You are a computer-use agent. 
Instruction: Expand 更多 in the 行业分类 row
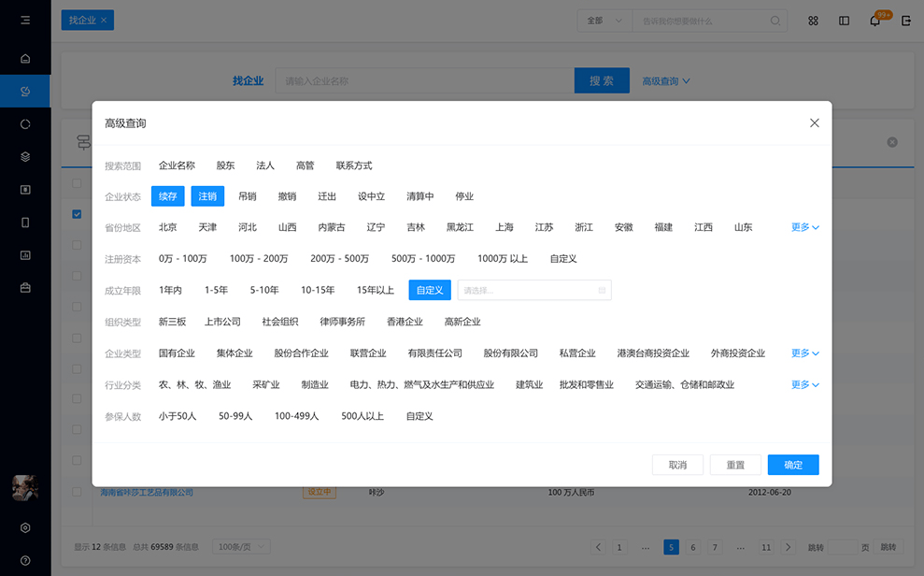click(x=804, y=384)
